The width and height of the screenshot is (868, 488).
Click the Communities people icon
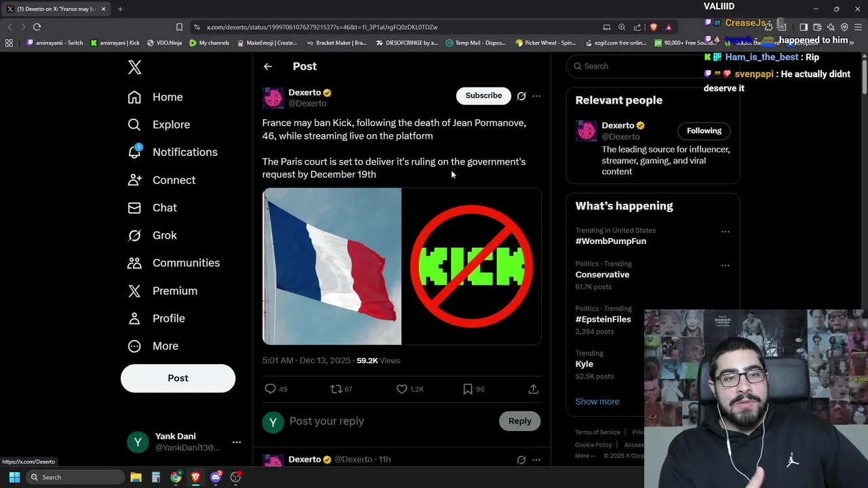coord(134,263)
